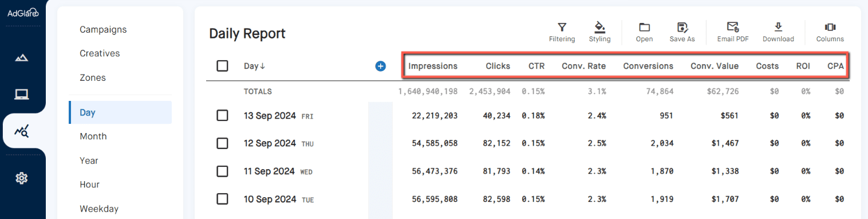868x219 pixels.
Task: Select the Day report
Action: click(120, 112)
